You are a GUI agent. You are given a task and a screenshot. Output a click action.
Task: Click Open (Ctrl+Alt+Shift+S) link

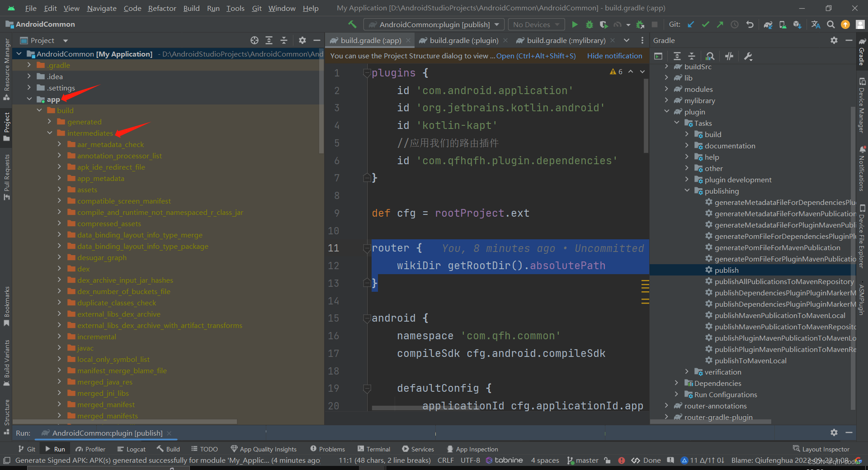point(536,56)
